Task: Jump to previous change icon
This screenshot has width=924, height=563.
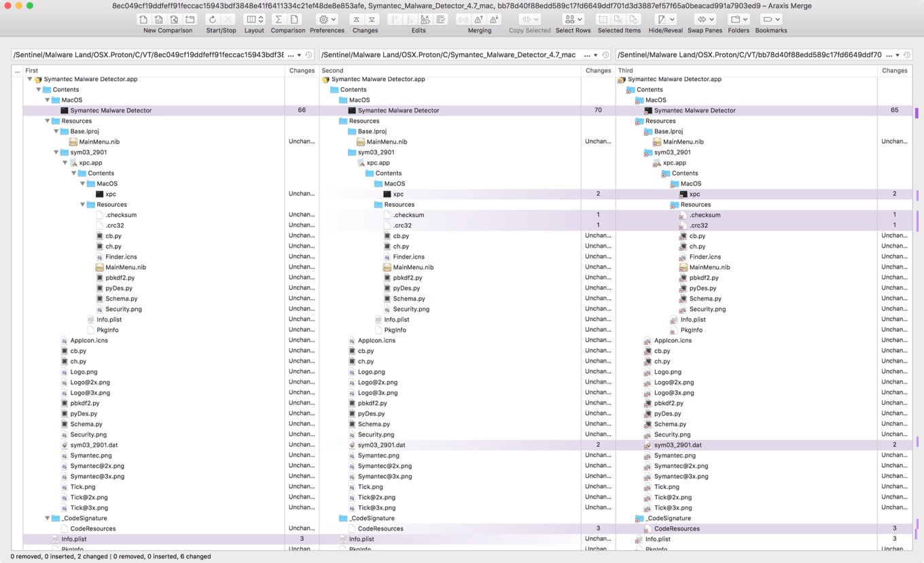Action: click(356, 20)
